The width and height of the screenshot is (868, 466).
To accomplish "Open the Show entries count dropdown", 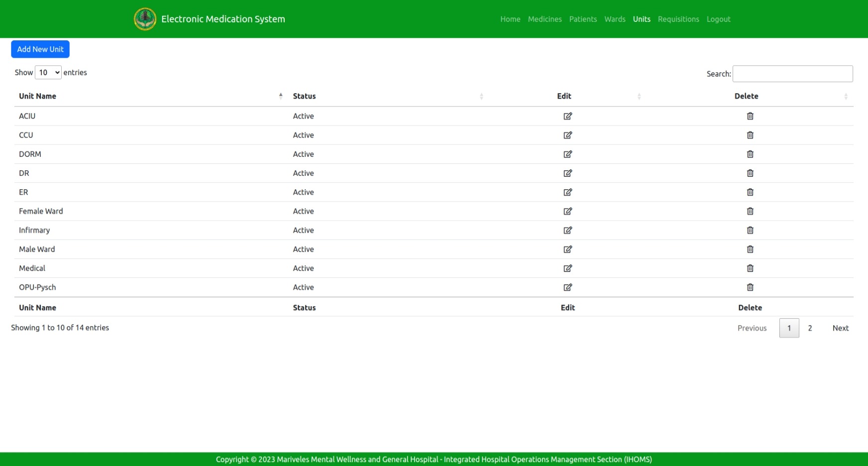I will pyautogui.click(x=48, y=73).
